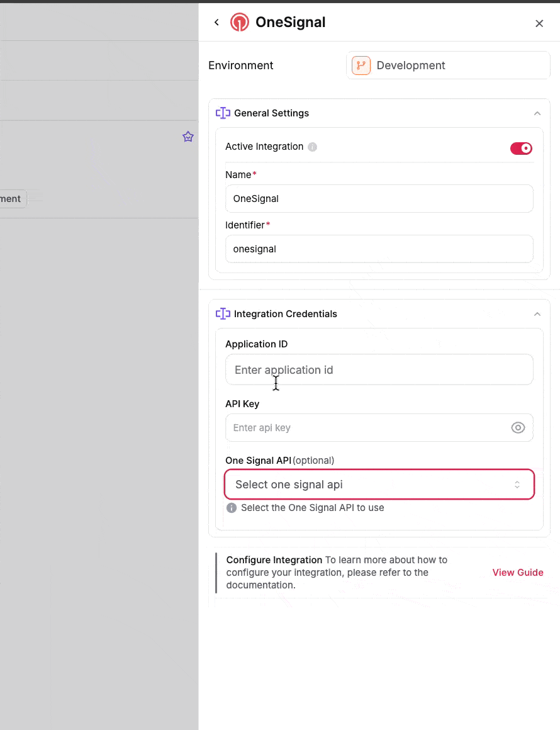Click the orange environment icon beside Development
This screenshot has width=560, height=730.
(361, 65)
